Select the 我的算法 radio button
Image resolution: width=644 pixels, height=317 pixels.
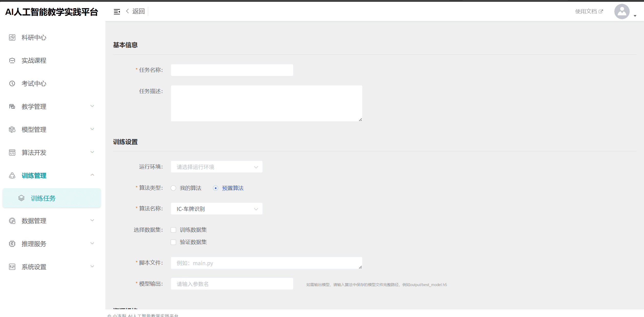click(173, 188)
